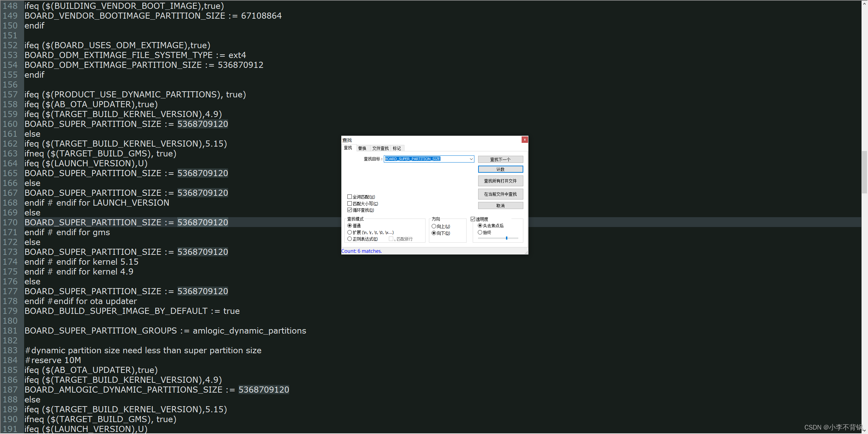Click 查找所有打开文件 button
868x434 pixels.
click(x=501, y=181)
